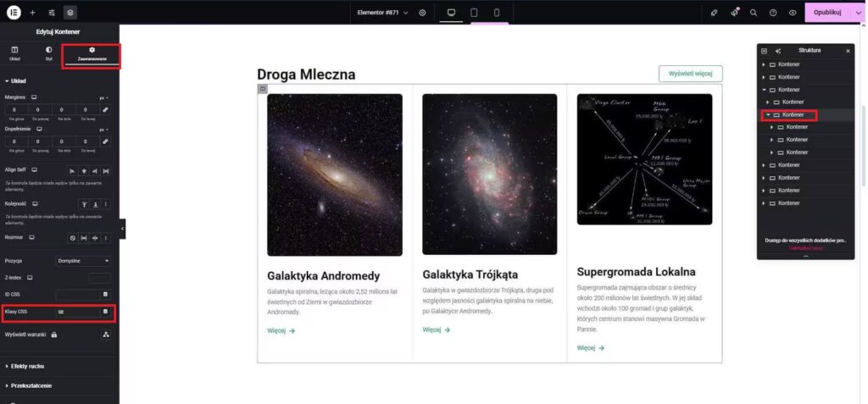The image size is (868, 404).
Task: Click the Wyświetl więcej button
Action: [690, 74]
